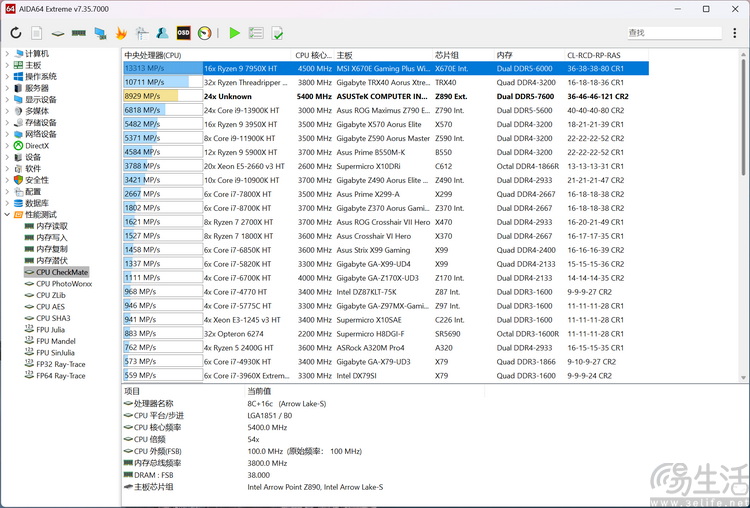Open the CPU AES benchmark
The height and width of the screenshot is (508, 750).
click(x=50, y=307)
